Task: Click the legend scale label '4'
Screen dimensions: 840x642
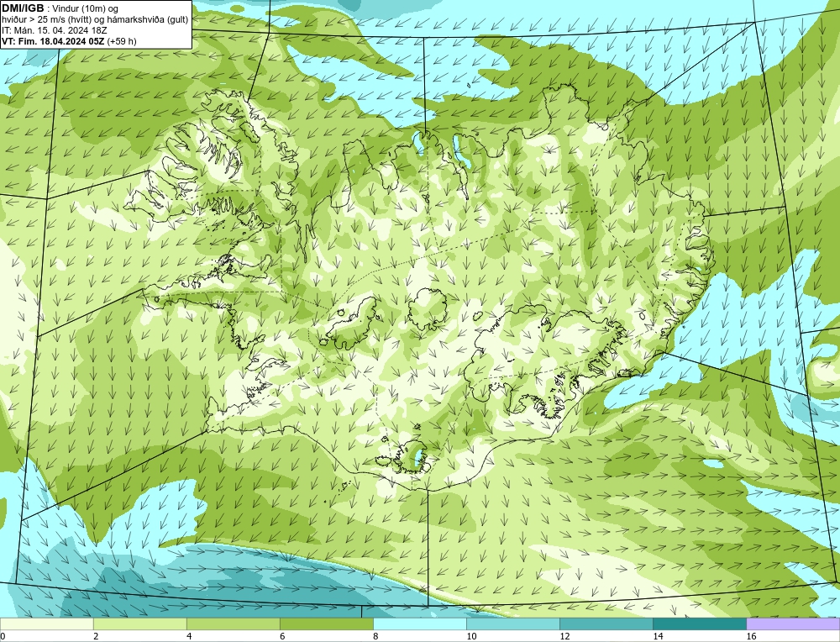Action: pyautogui.click(x=189, y=636)
